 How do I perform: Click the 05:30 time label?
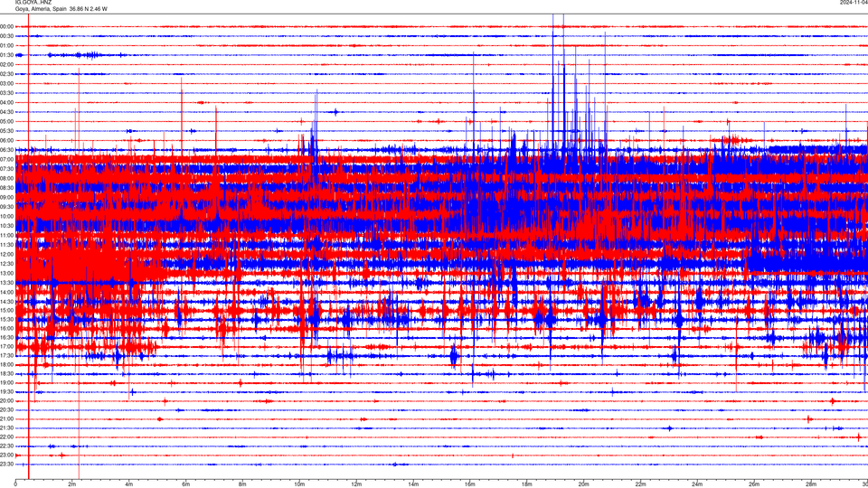6,131
